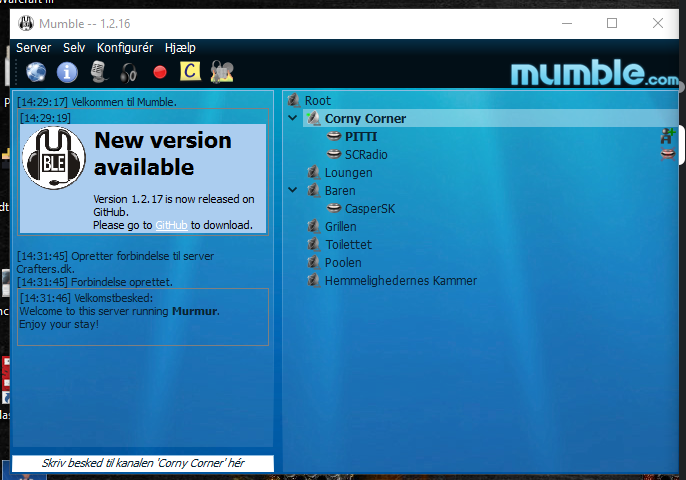Screen dimensions: 686x480
Task: Select the Hemmelighedernes Kammer channel
Action: 401,280
